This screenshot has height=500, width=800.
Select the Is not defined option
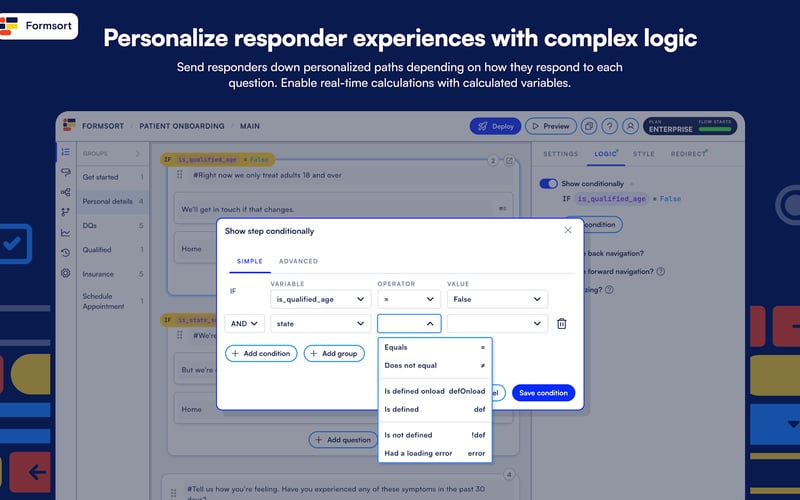[x=435, y=435]
